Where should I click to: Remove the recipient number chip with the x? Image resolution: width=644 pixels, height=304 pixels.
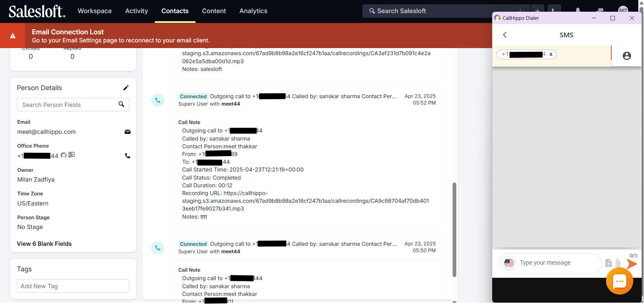[551, 54]
